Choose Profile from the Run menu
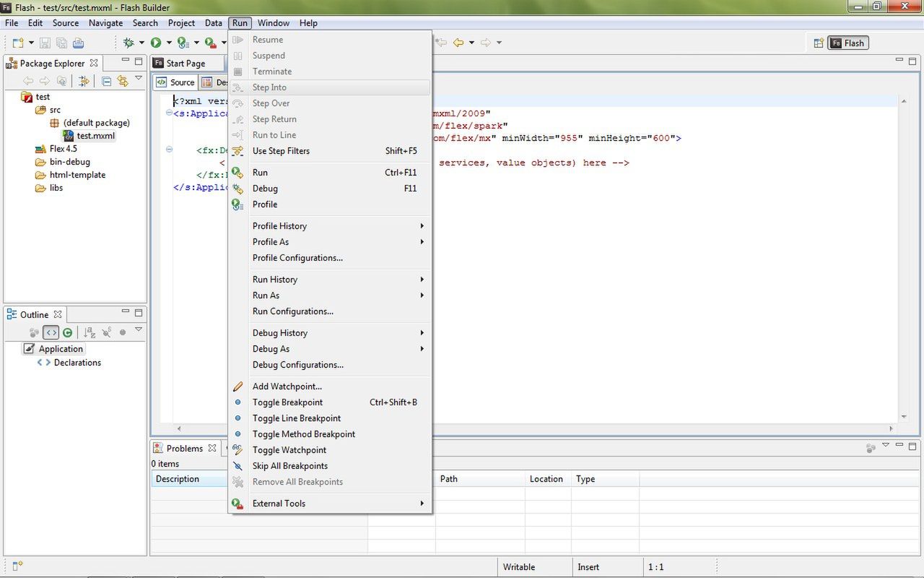 (x=330, y=204)
